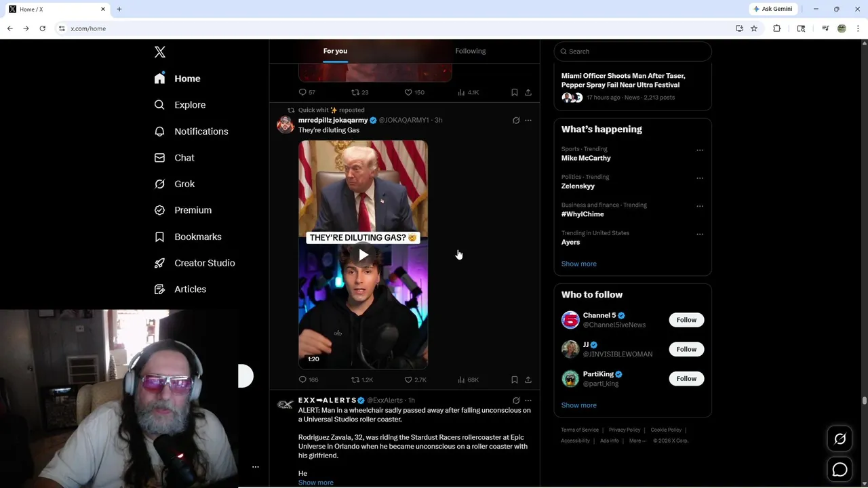Repost the JOKAQARMY1 post with 1.2K reposts

tap(362, 380)
